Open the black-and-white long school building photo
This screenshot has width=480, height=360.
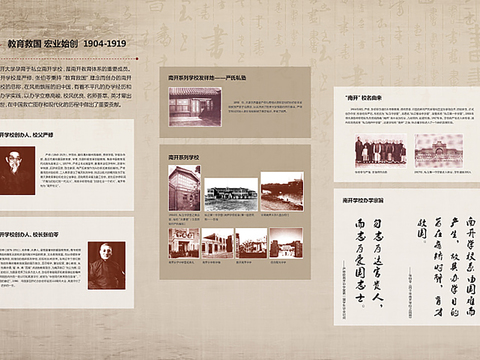pyautogui.click(x=231, y=194)
